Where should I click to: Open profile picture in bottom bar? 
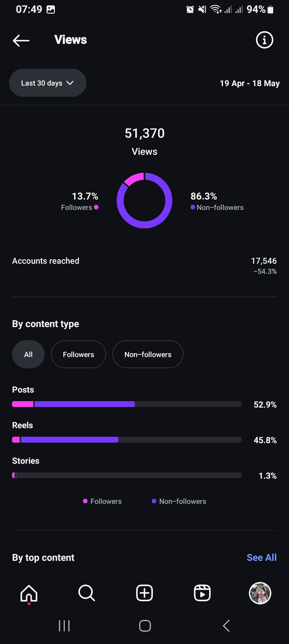tap(260, 593)
